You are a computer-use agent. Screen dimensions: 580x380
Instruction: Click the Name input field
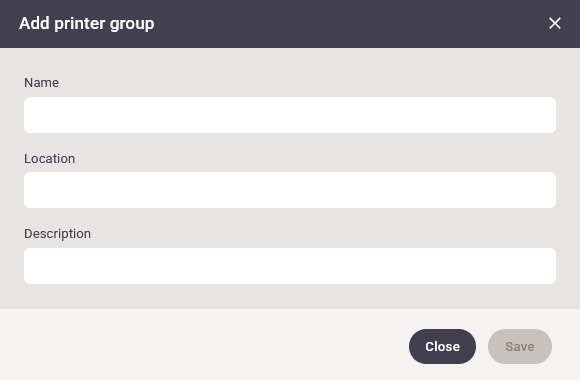(290, 115)
